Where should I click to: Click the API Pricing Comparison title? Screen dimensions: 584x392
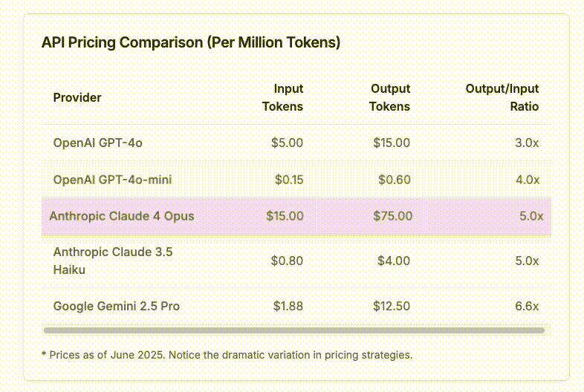point(191,42)
